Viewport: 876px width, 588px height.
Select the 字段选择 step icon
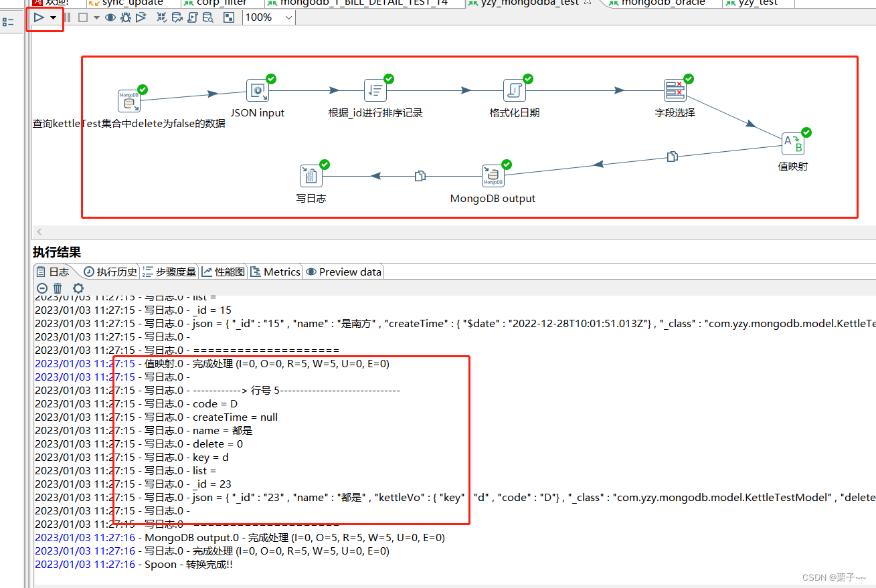point(675,90)
